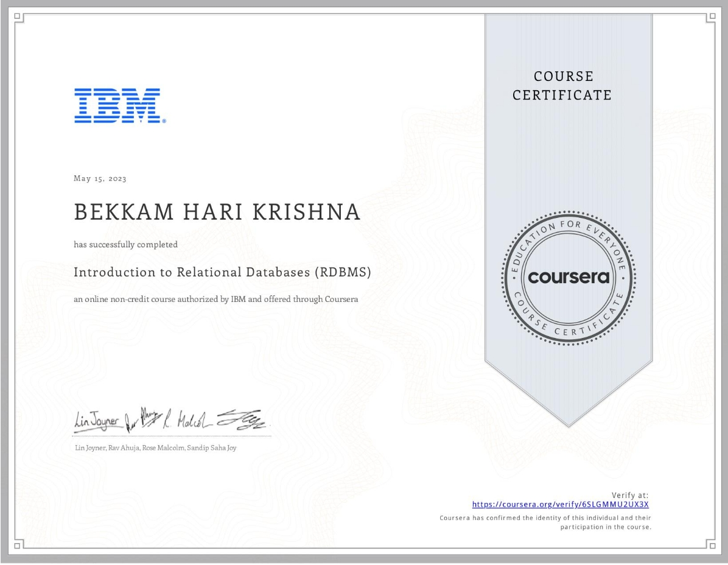Click the Rav Ahuja handwritten signature
The height and width of the screenshot is (565, 728).
pos(141,418)
